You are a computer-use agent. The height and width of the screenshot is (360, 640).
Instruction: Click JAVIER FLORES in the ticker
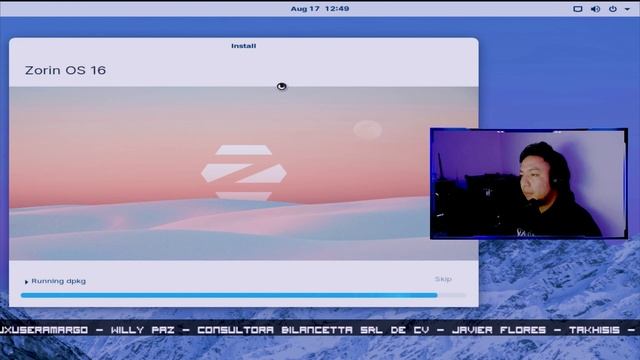(499, 330)
